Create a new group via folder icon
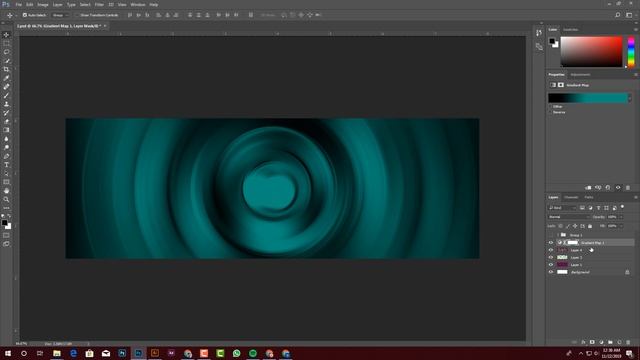Screen dimensions: 640x360 (610, 342)
